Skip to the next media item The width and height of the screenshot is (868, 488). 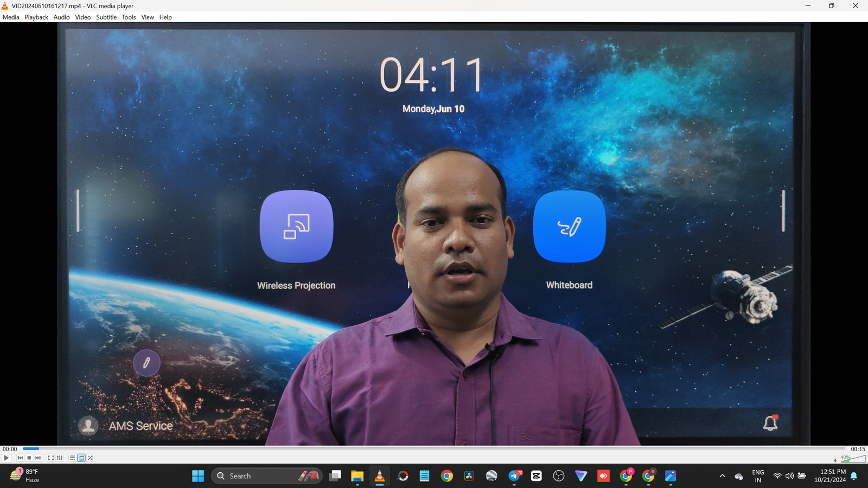[38, 458]
